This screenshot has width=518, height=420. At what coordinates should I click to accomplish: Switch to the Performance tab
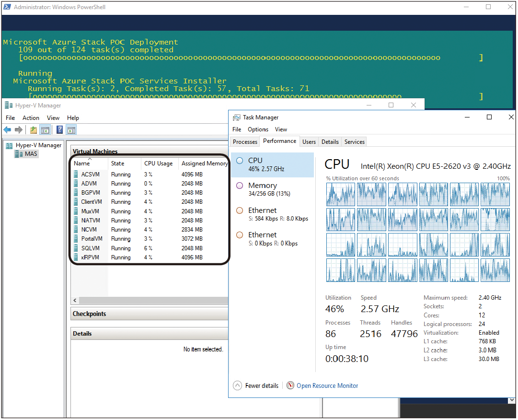279,141
